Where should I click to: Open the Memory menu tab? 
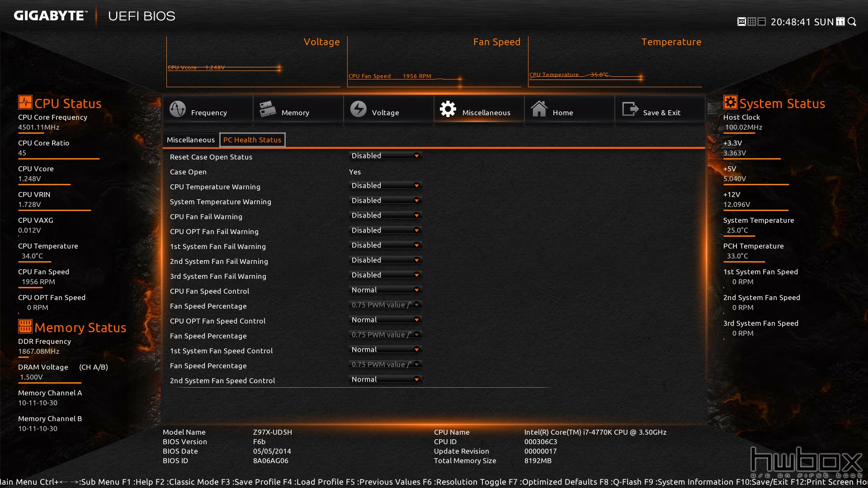pos(298,109)
